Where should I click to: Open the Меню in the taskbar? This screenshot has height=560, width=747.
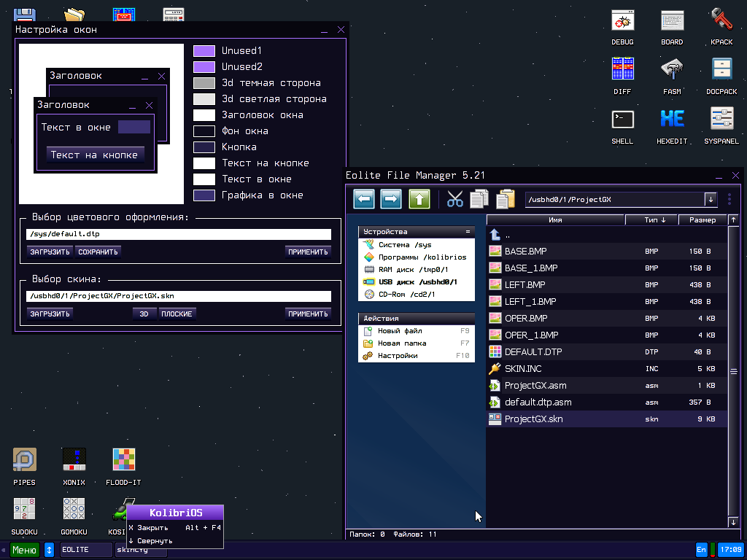(x=24, y=549)
